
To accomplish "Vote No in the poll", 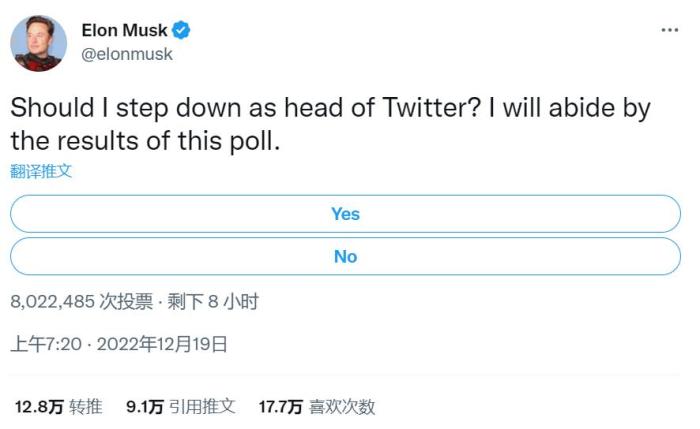I will click(x=345, y=257).
